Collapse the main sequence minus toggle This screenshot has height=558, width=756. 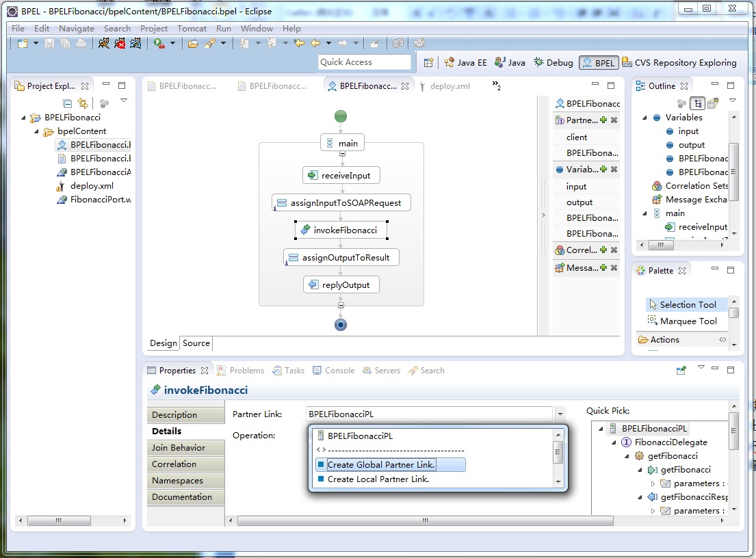[342, 154]
